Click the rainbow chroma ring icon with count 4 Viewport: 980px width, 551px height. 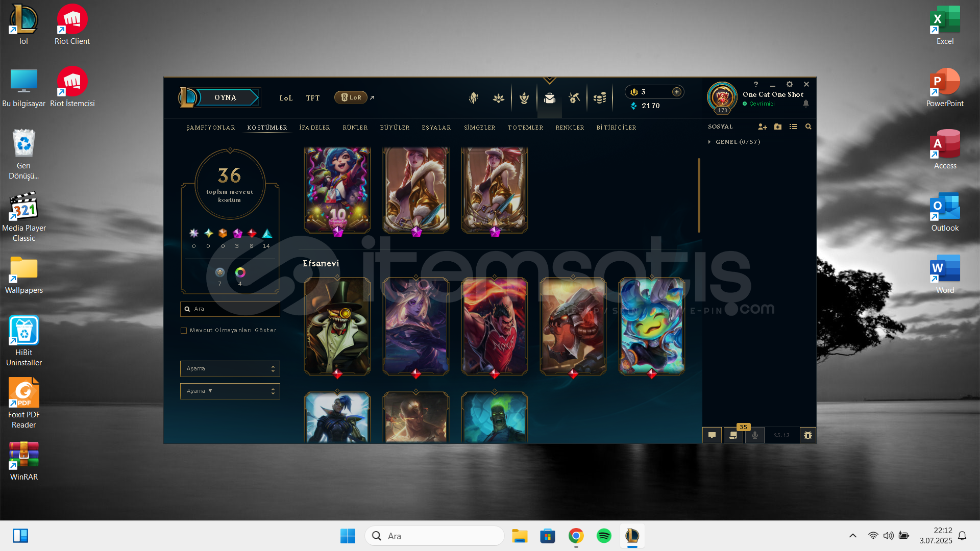coord(240,272)
